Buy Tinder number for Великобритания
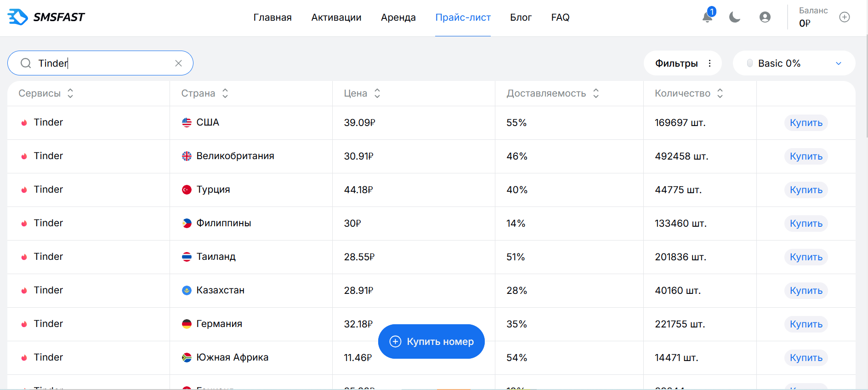The image size is (868, 390). 806,156
